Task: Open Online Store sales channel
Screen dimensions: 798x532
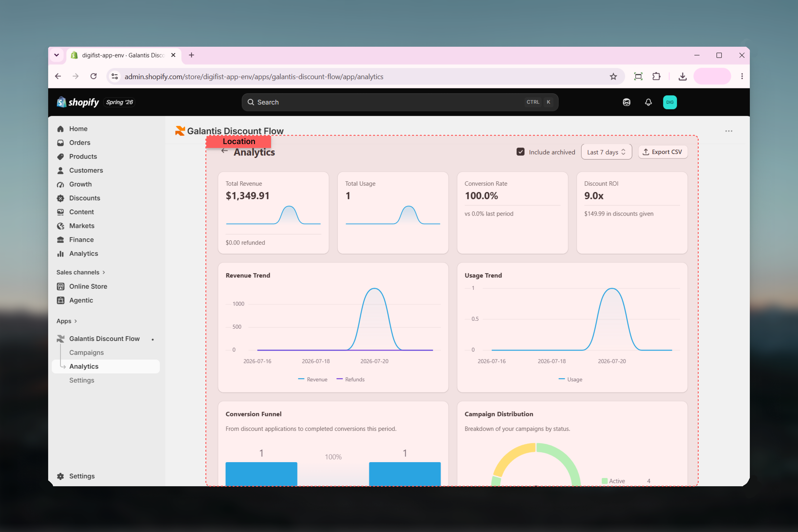Action: (x=88, y=287)
